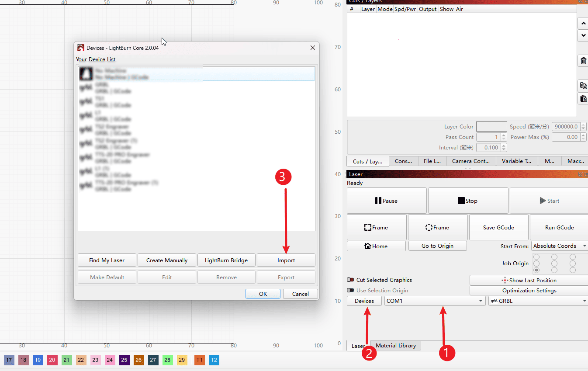Switch to the Material Library tab
This screenshot has width=588, height=371.
[396, 346]
